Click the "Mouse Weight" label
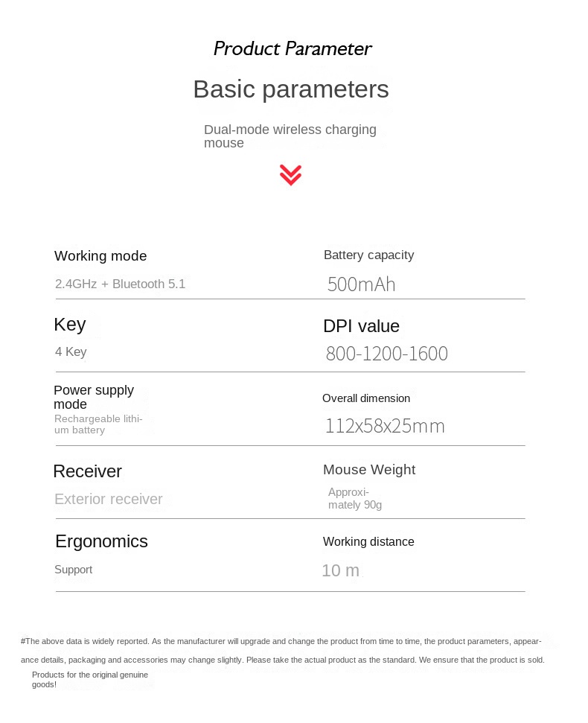The image size is (588, 723). pos(368,470)
